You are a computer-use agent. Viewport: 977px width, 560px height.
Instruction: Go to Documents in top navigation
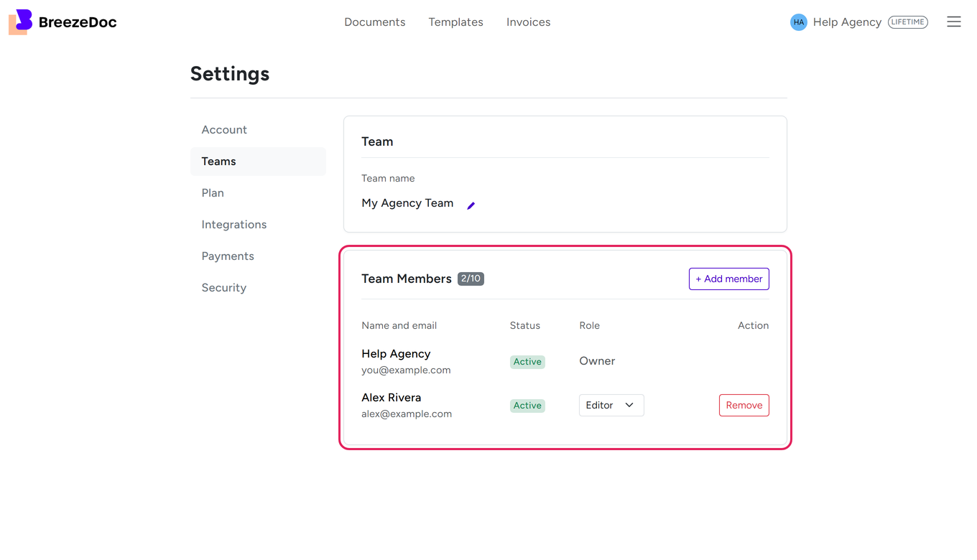pyautogui.click(x=375, y=22)
